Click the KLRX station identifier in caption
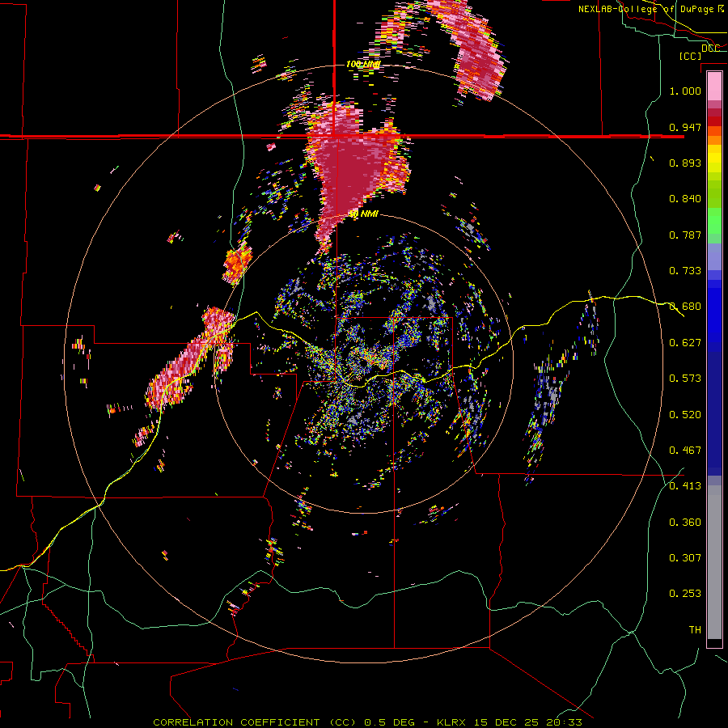This screenshot has height=728, width=728. (x=453, y=722)
